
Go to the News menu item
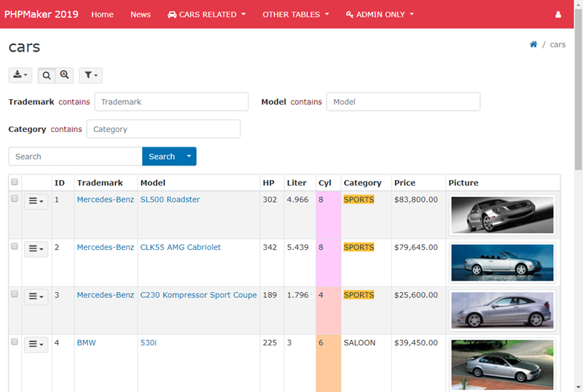click(x=141, y=15)
